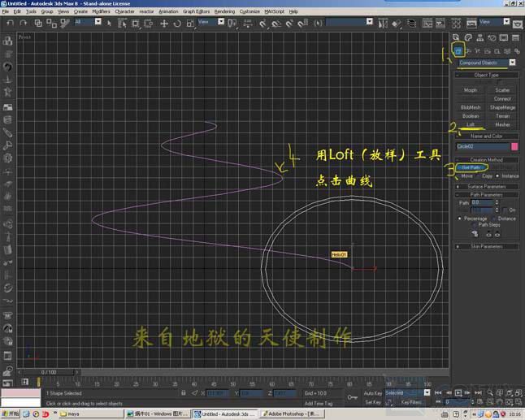Open the Modifiers menu
The height and width of the screenshot is (420, 525).
coord(101,11)
